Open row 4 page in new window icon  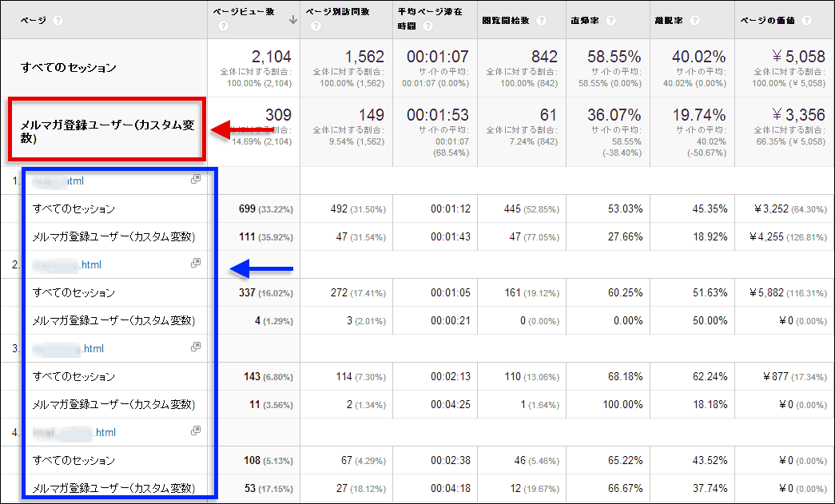[195, 431]
